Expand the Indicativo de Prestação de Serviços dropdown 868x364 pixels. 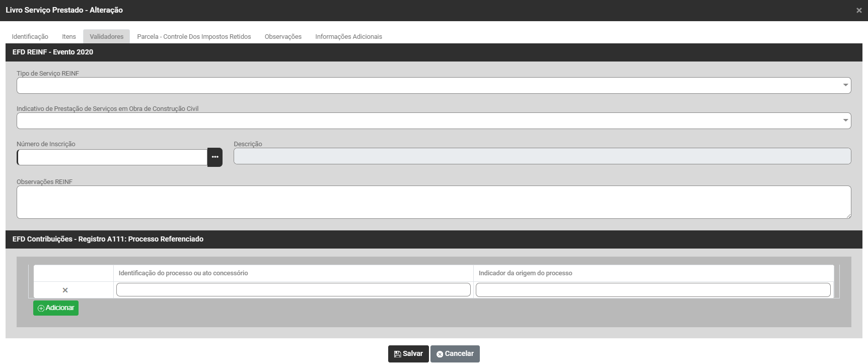click(433, 120)
